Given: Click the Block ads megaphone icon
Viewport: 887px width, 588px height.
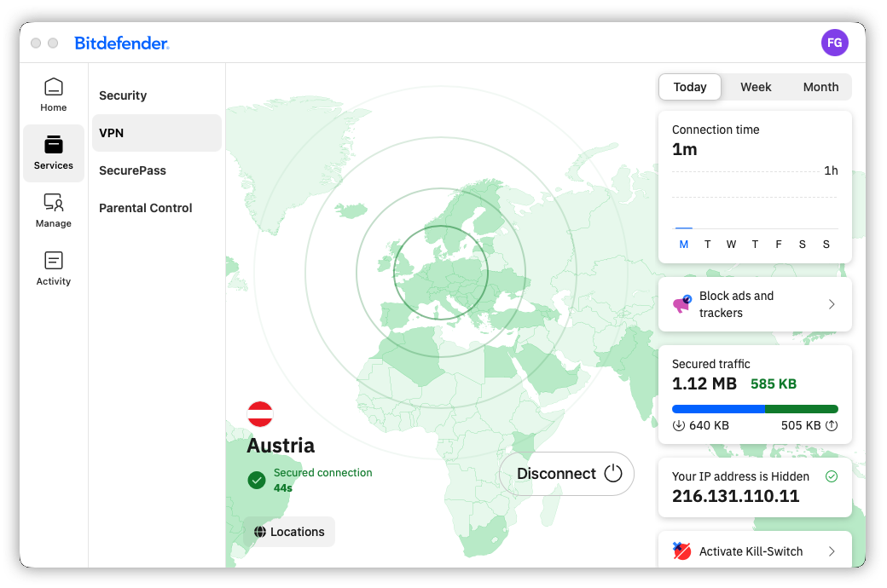Looking at the screenshot, I should tap(682, 304).
